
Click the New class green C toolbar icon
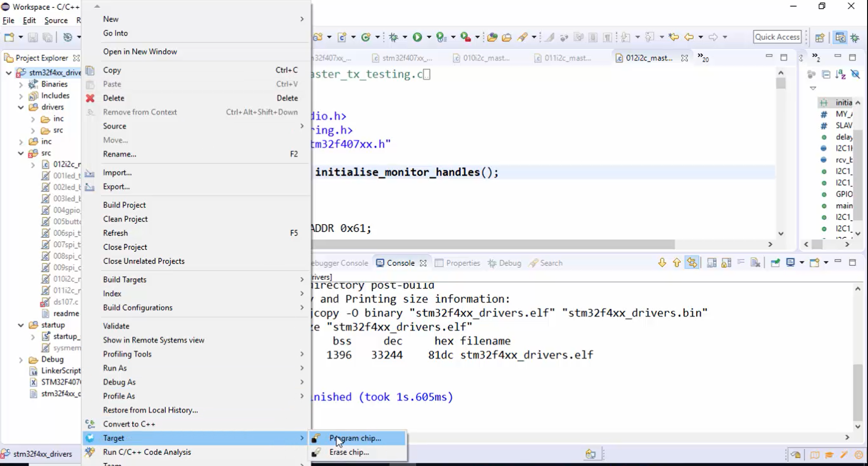[366, 37]
